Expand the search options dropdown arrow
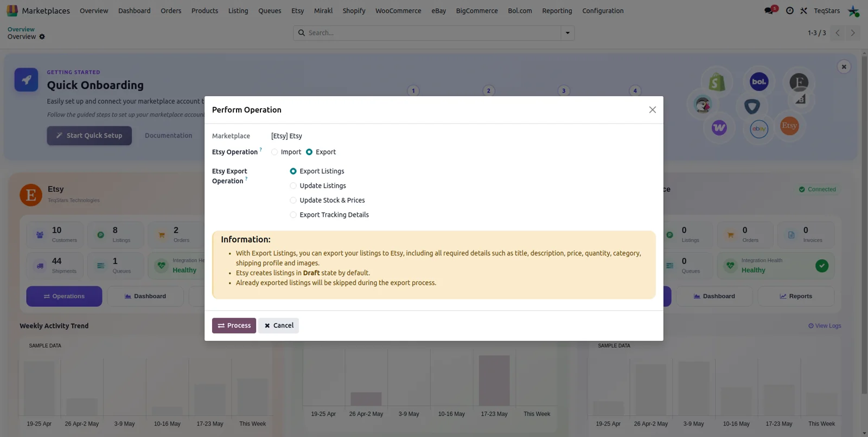Viewport: 868px width, 437px height. coord(567,33)
